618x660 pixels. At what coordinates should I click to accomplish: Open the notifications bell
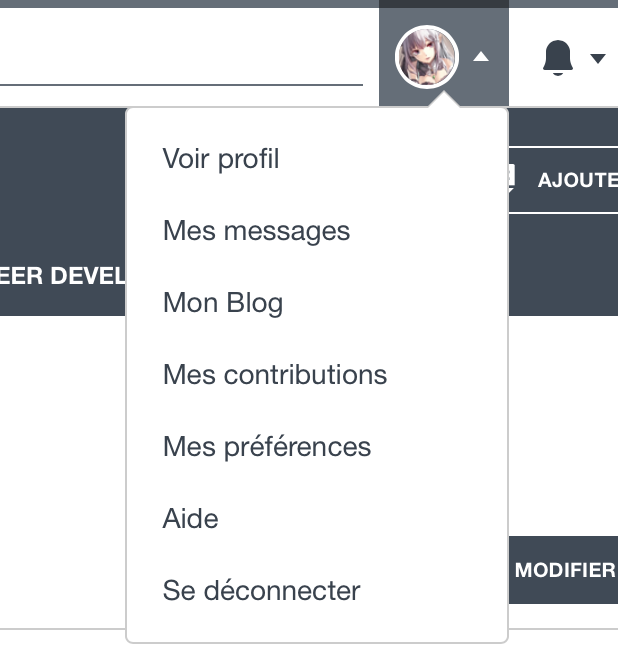[x=558, y=58]
